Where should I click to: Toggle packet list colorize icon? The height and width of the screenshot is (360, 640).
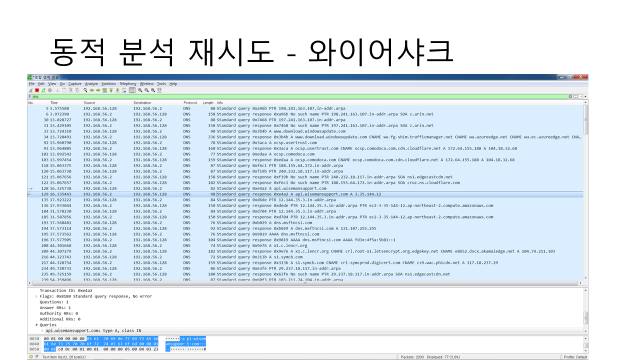pos(132,90)
